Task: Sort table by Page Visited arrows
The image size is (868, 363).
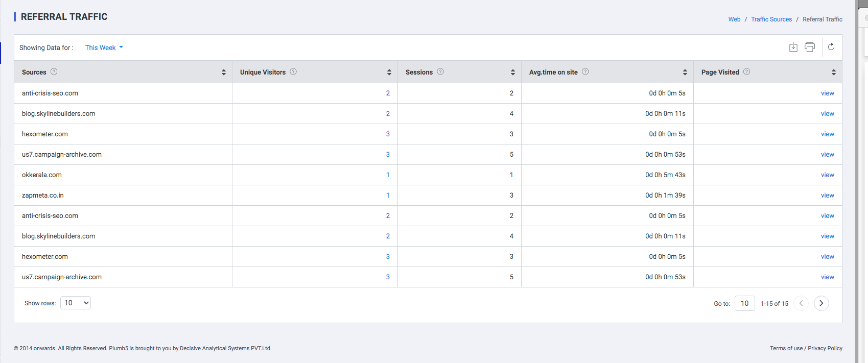Action: click(834, 72)
